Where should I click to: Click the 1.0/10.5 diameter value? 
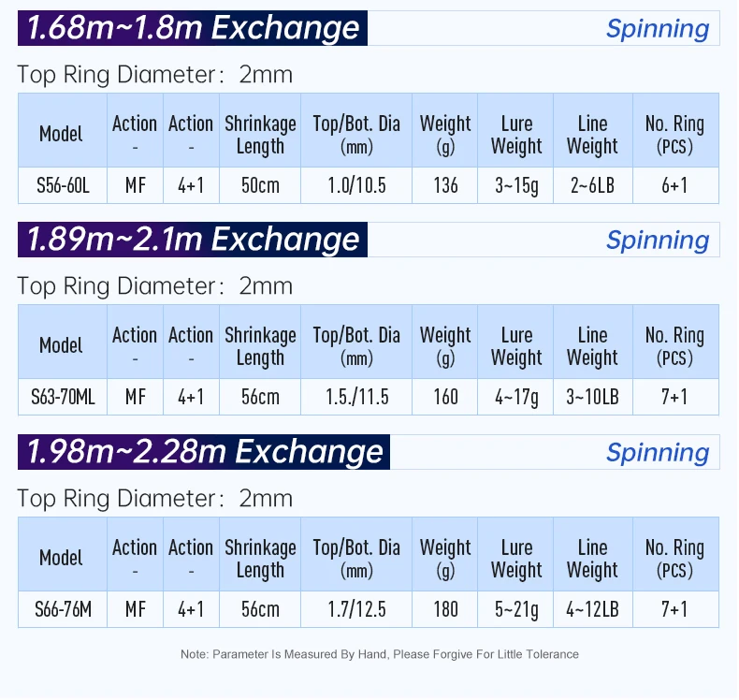coord(356,185)
